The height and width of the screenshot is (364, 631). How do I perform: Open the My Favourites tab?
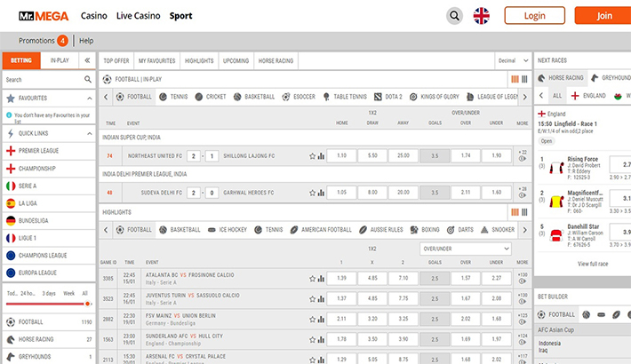point(157,60)
